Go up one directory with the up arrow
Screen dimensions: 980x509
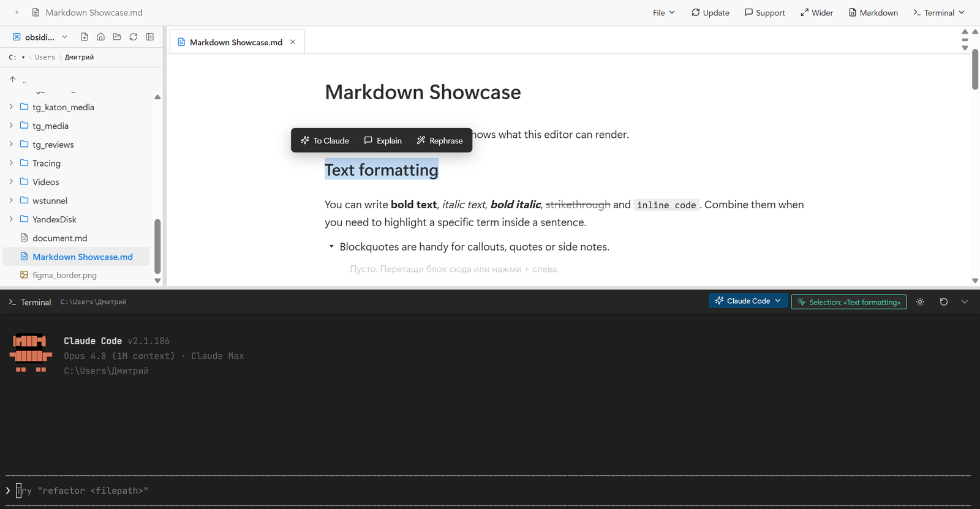[12, 80]
